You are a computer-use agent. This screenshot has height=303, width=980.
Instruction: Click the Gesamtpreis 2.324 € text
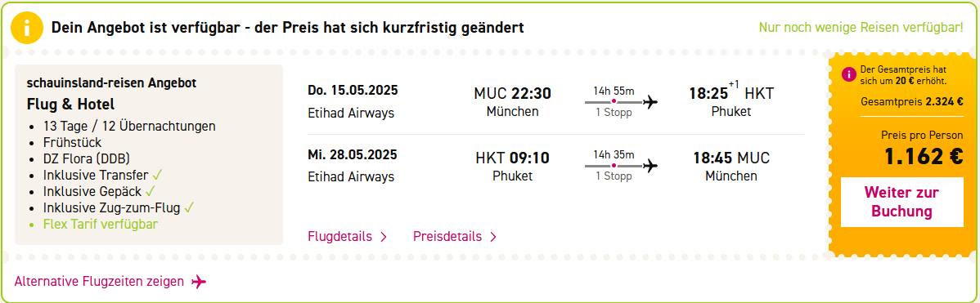pyautogui.click(x=912, y=102)
